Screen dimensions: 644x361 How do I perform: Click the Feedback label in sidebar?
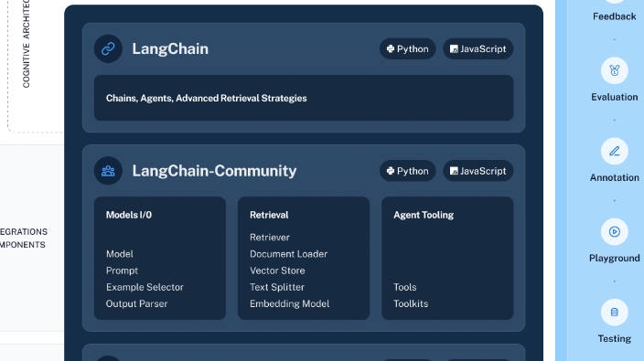(x=615, y=16)
